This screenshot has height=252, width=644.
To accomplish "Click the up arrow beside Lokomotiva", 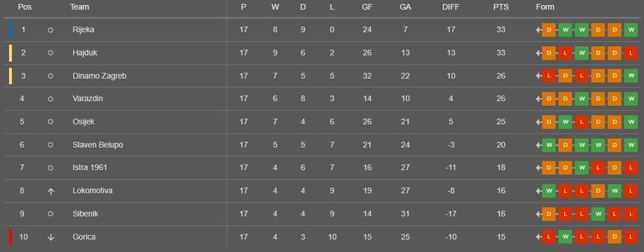I will click(50, 191).
